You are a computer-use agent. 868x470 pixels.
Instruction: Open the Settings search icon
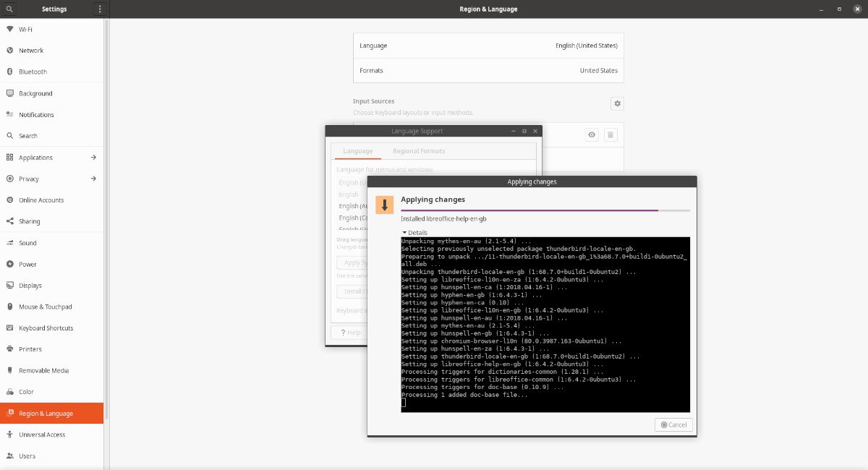point(8,9)
